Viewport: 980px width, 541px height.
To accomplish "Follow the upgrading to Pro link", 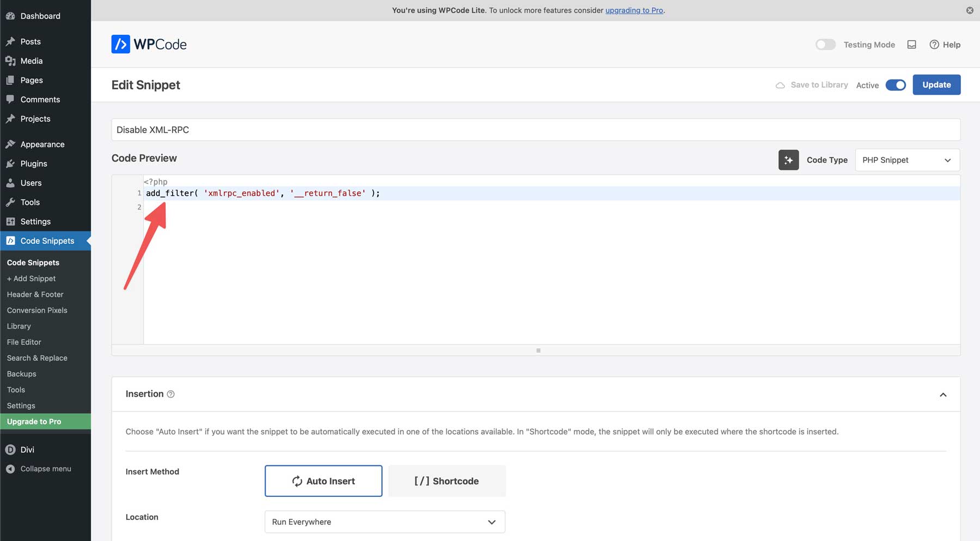I will click(x=633, y=10).
